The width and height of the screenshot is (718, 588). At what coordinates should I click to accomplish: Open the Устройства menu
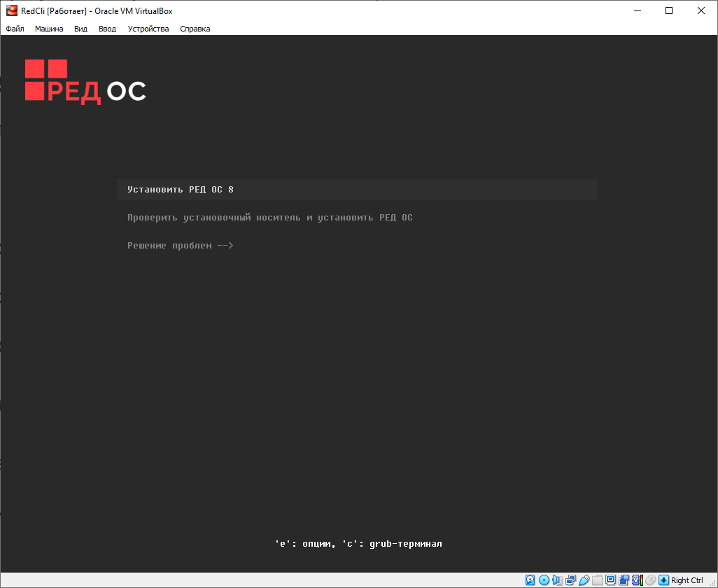click(x=148, y=29)
